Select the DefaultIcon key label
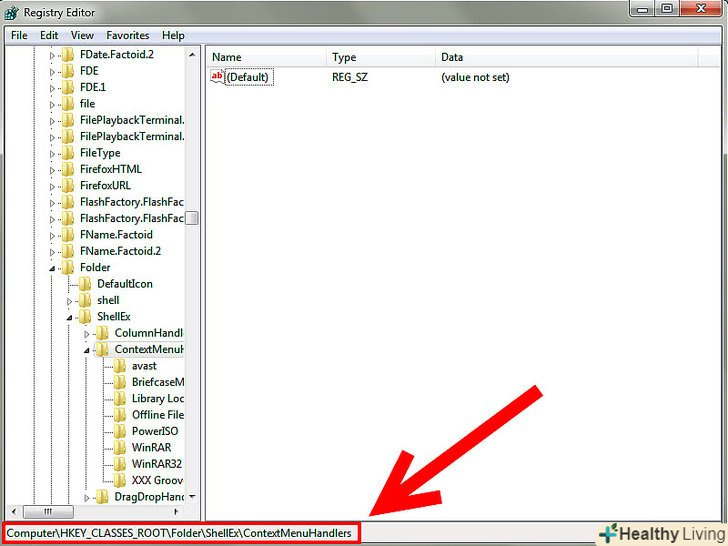 coord(124,284)
